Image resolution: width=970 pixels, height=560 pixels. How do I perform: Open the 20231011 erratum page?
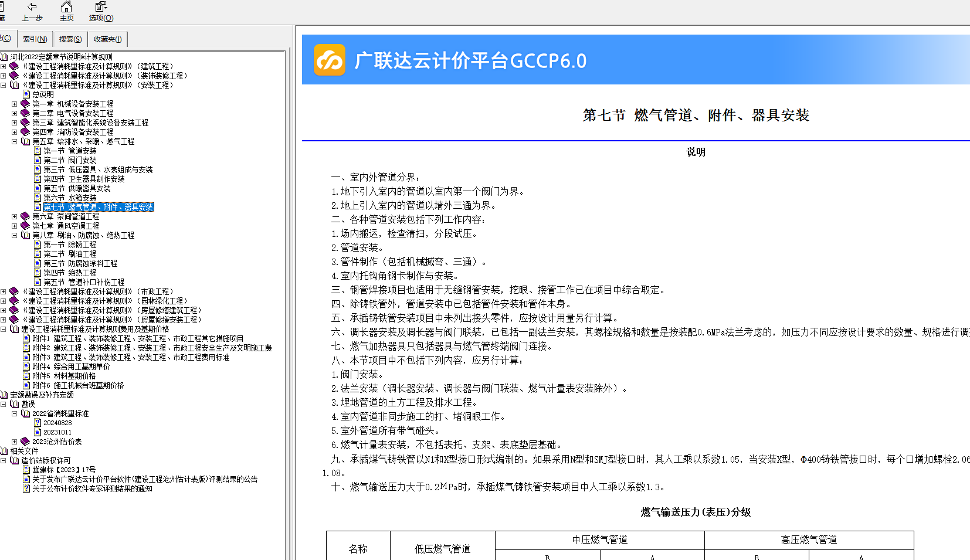pyautogui.click(x=57, y=432)
